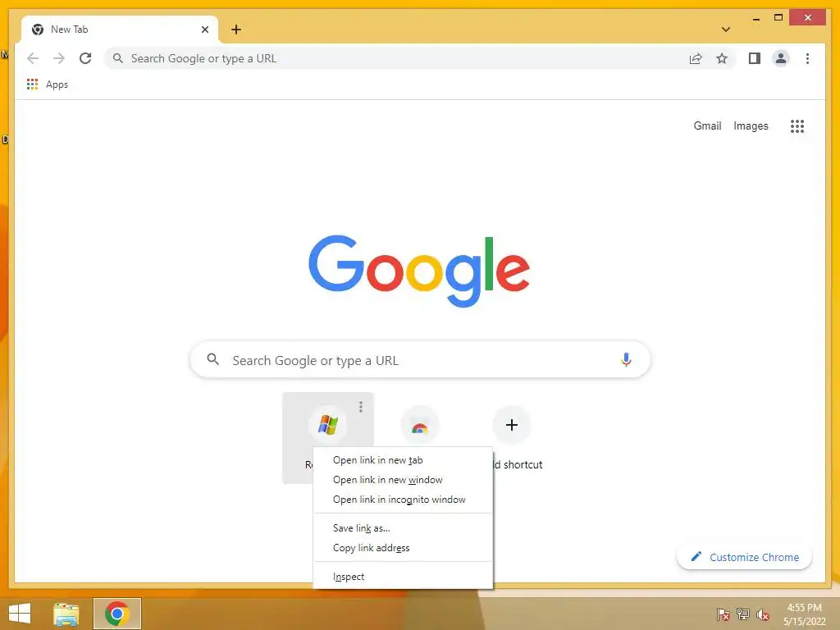Open the Windows-logo shortcut tile

tap(327, 425)
